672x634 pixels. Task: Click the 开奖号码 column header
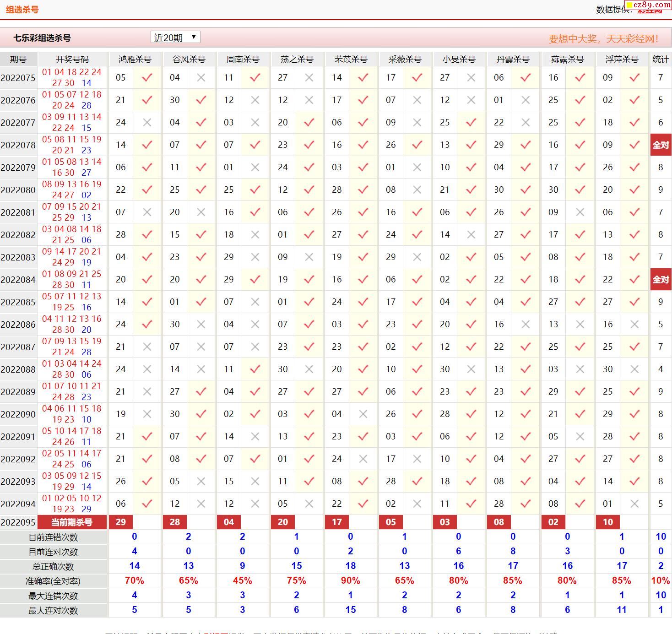pyautogui.click(x=72, y=60)
